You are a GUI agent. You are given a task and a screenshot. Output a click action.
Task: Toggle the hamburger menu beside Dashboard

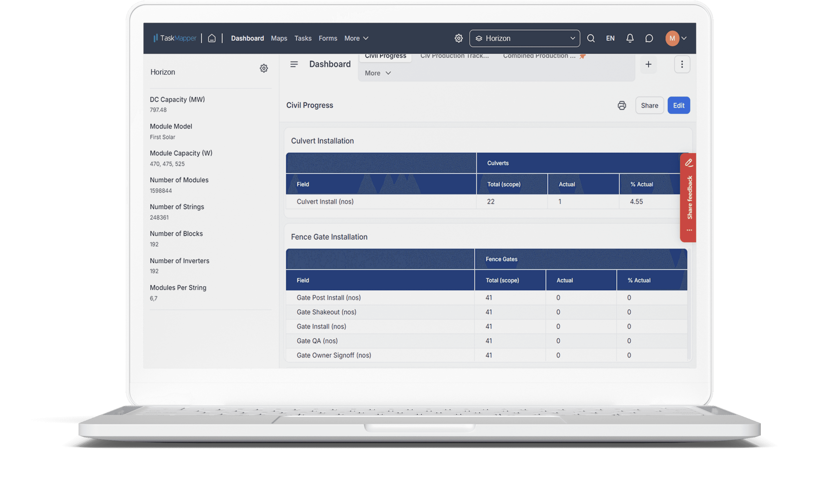pyautogui.click(x=294, y=64)
